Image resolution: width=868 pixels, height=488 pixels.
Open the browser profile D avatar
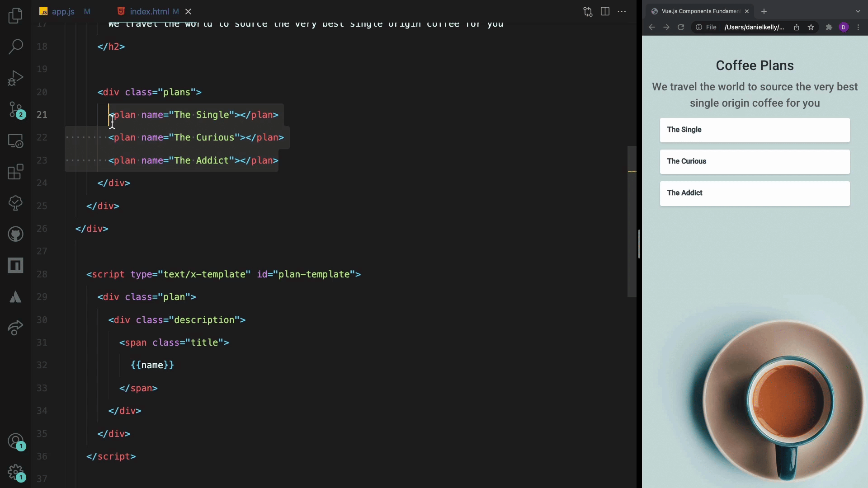tap(844, 27)
